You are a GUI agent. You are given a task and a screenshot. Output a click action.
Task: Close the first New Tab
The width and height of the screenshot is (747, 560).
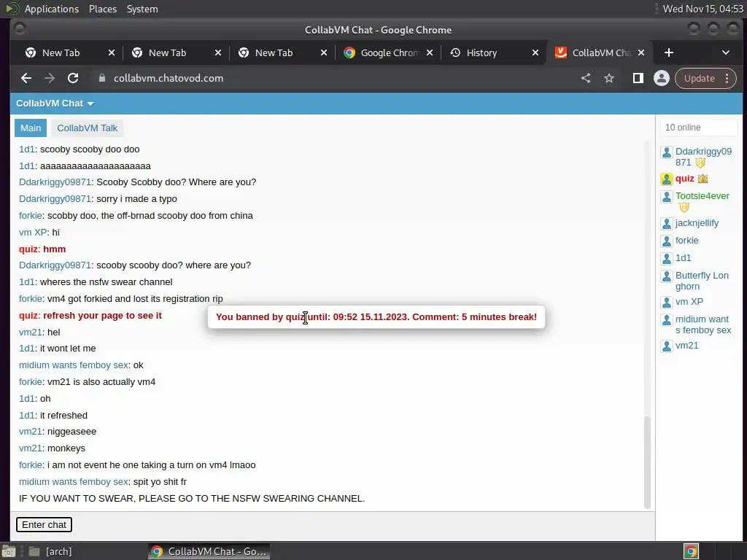112,52
